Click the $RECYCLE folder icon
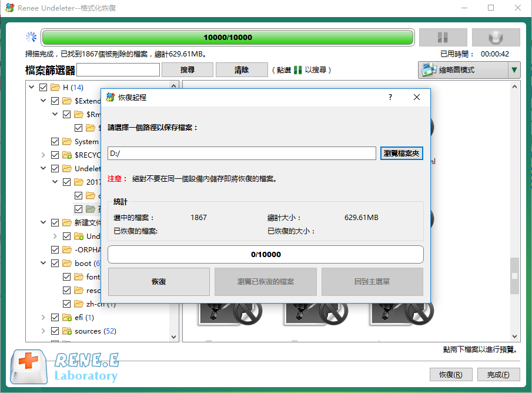 point(67,155)
